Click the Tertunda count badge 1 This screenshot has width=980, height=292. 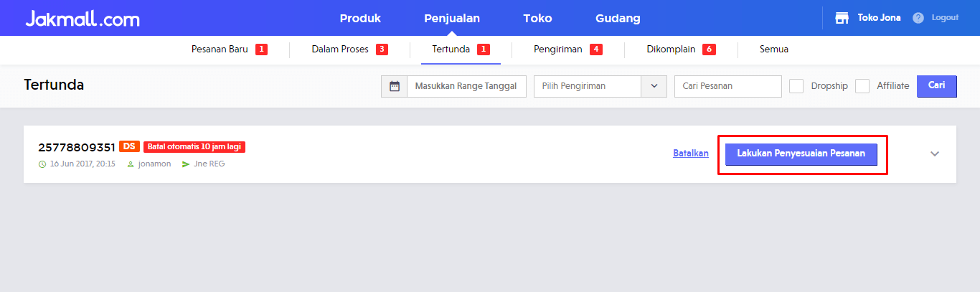point(484,50)
